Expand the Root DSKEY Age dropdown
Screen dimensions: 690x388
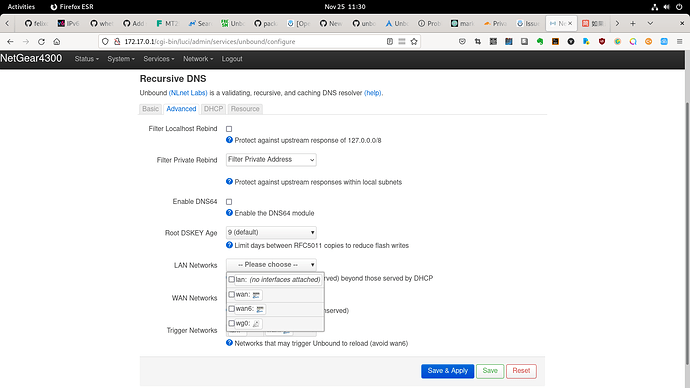tap(271, 232)
